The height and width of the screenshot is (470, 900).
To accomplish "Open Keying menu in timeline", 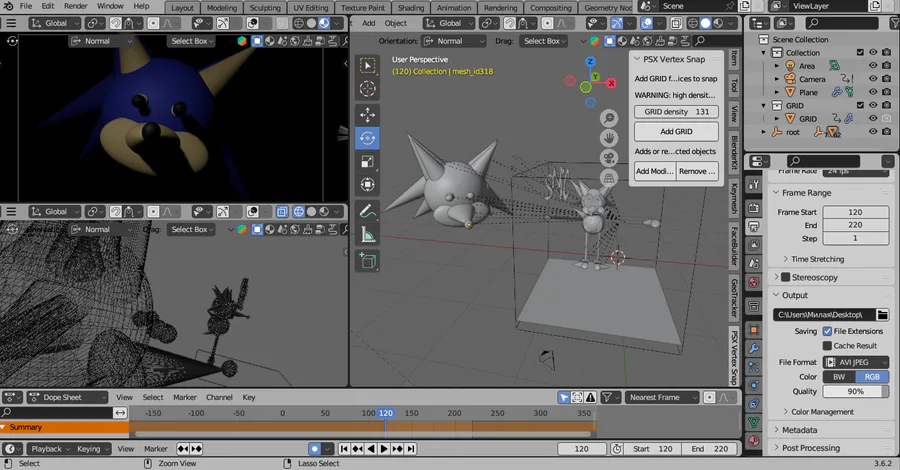I will (x=92, y=449).
